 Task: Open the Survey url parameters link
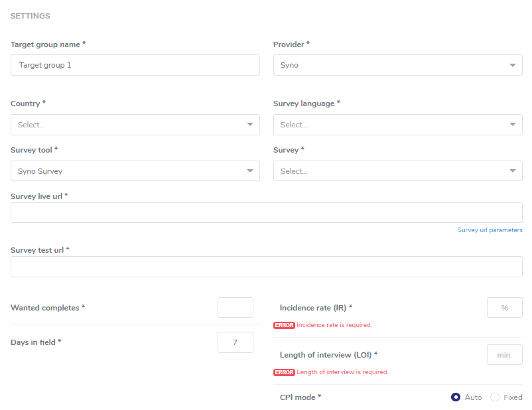point(490,230)
